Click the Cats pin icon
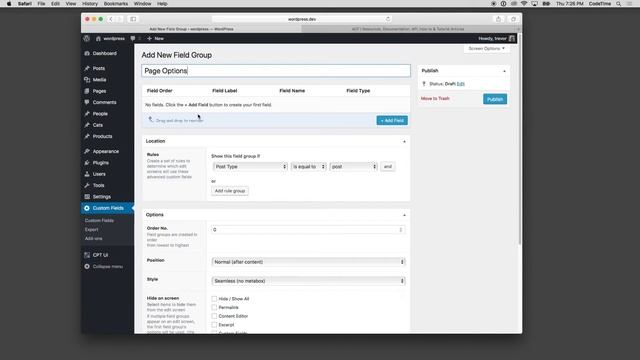The image size is (640, 360). click(87, 125)
